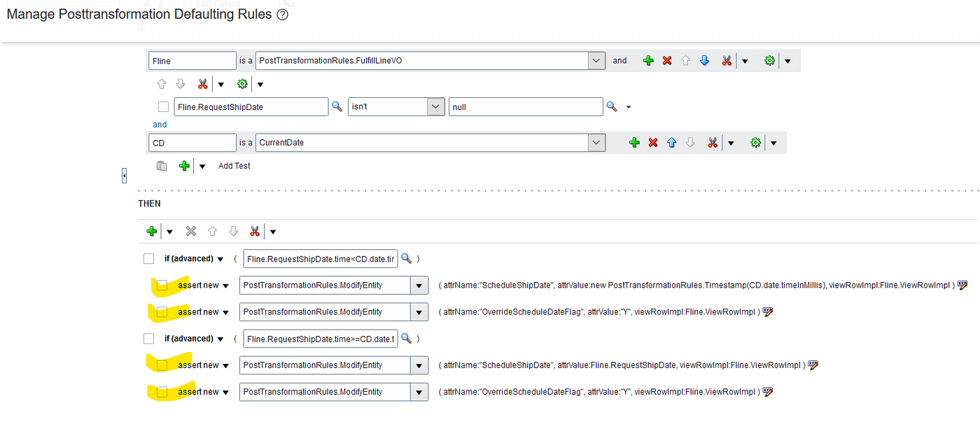Edit properties icon after first OverrideScheduleDateFlag action
980x422 pixels.
[x=767, y=312]
